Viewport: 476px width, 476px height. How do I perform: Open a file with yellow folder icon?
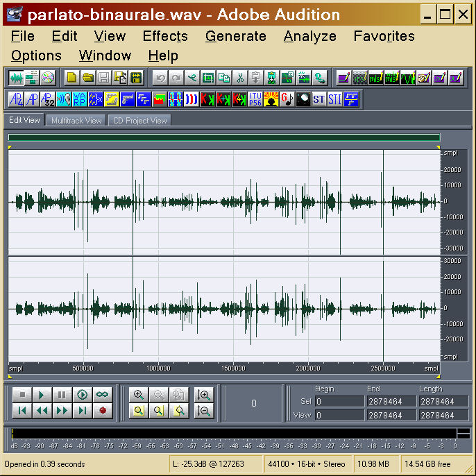[88, 78]
